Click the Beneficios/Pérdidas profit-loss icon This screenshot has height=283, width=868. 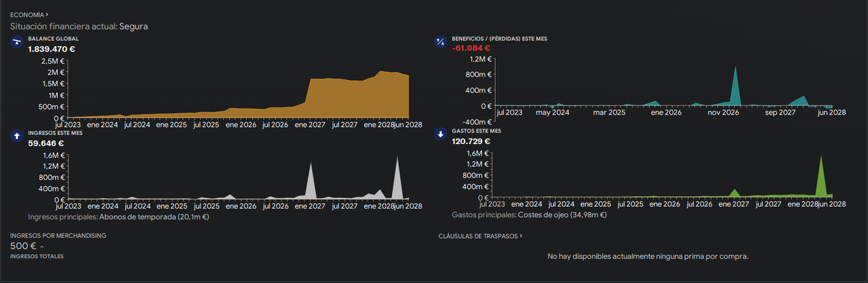click(440, 42)
